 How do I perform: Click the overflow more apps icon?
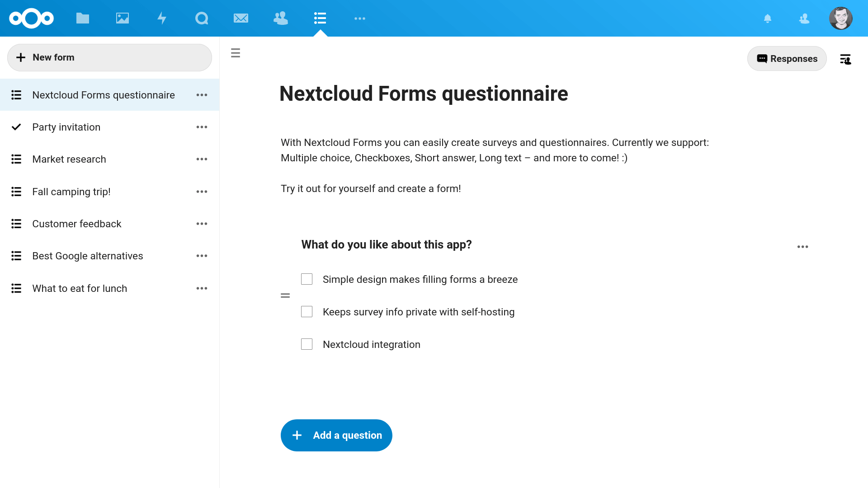point(359,18)
